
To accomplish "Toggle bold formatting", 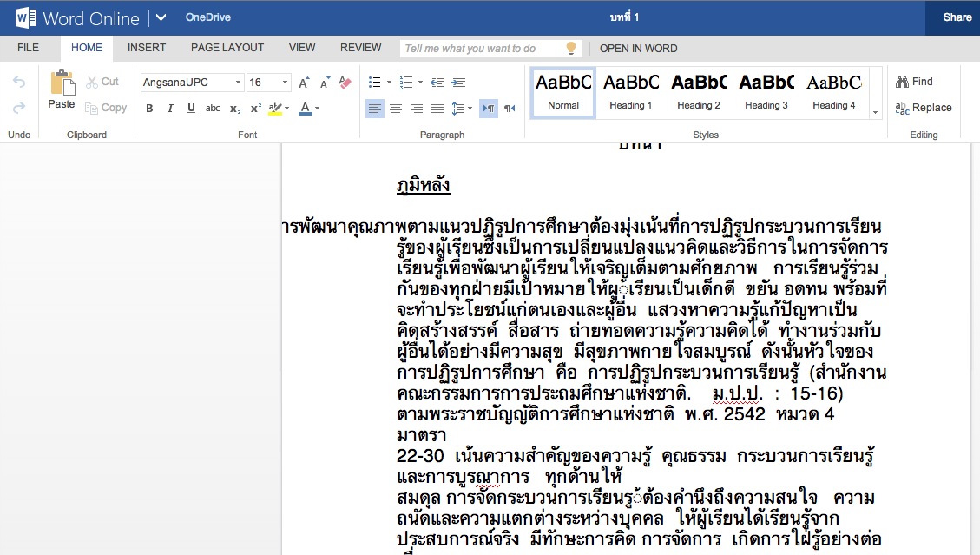I will coord(149,109).
